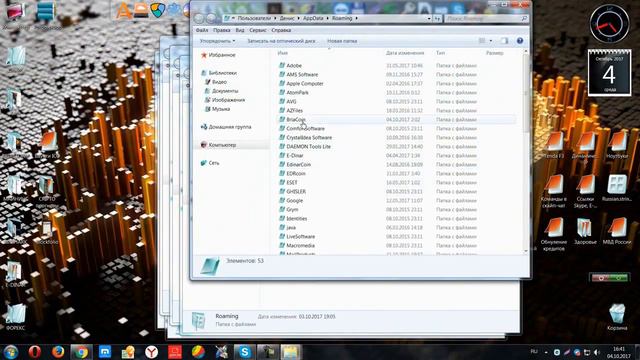Open Explorer help question mark icon

click(520, 41)
